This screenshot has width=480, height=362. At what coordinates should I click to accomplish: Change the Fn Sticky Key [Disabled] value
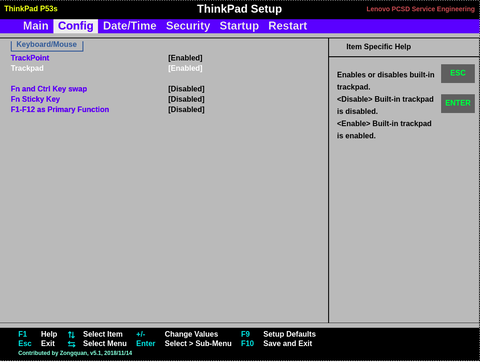pyautogui.click(x=186, y=99)
